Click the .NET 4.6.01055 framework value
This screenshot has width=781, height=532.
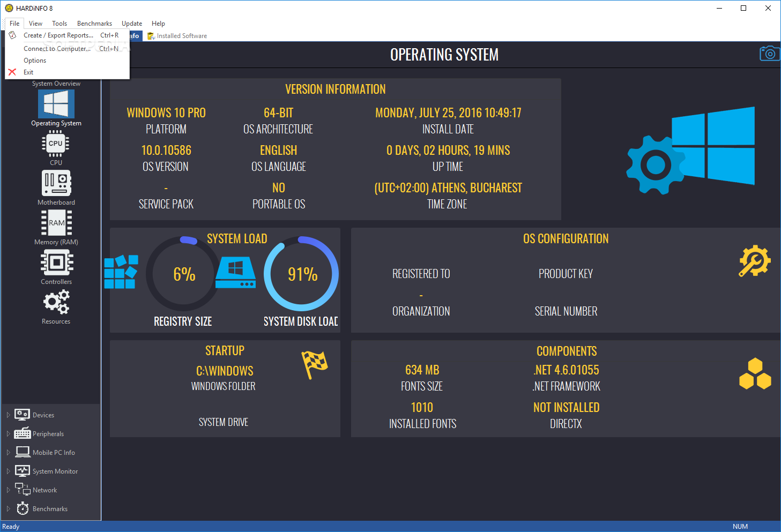567,370
